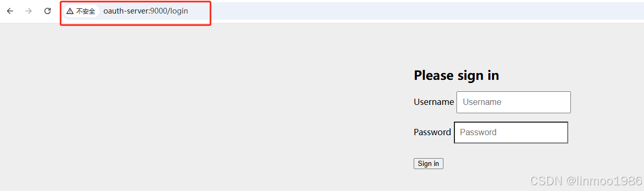Image resolution: width=644 pixels, height=191 pixels.
Task: Click the Please sign in heading
Action: [456, 76]
